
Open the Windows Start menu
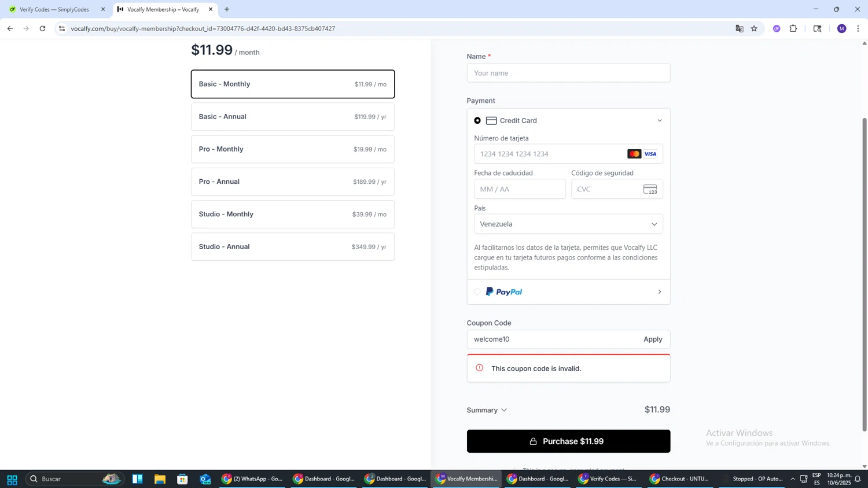click(x=12, y=479)
